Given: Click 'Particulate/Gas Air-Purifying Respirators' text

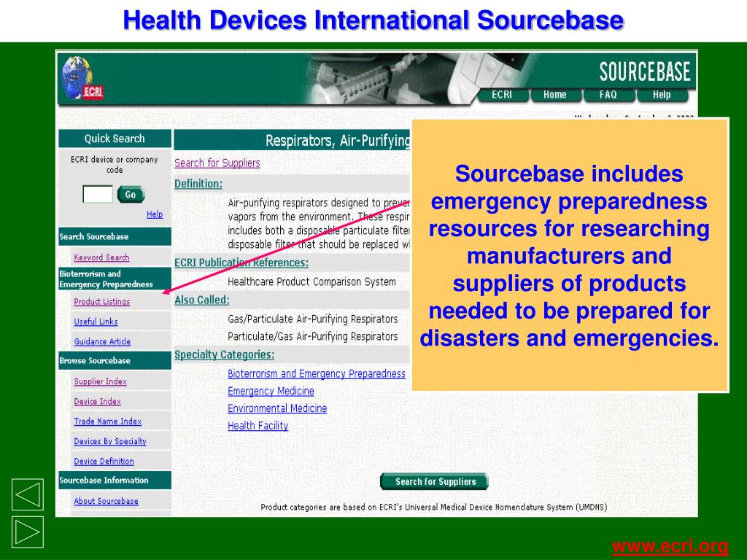Looking at the screenshot, I should click(312, 337).
